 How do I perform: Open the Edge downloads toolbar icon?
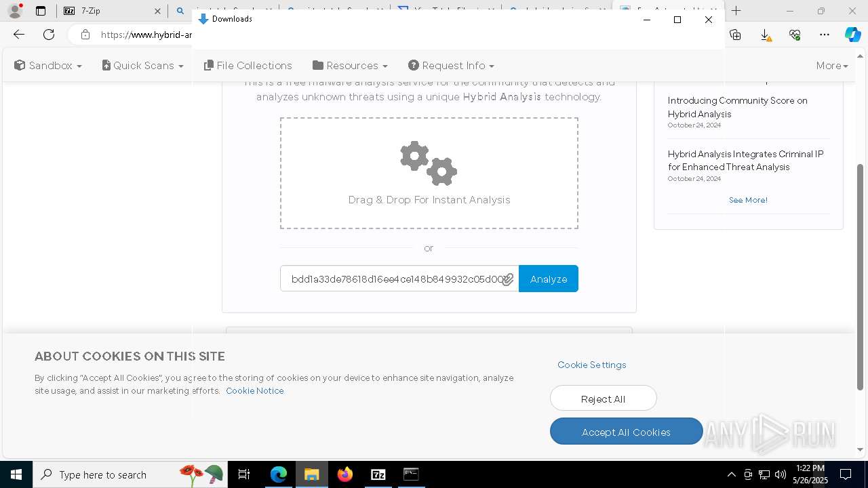765,35
